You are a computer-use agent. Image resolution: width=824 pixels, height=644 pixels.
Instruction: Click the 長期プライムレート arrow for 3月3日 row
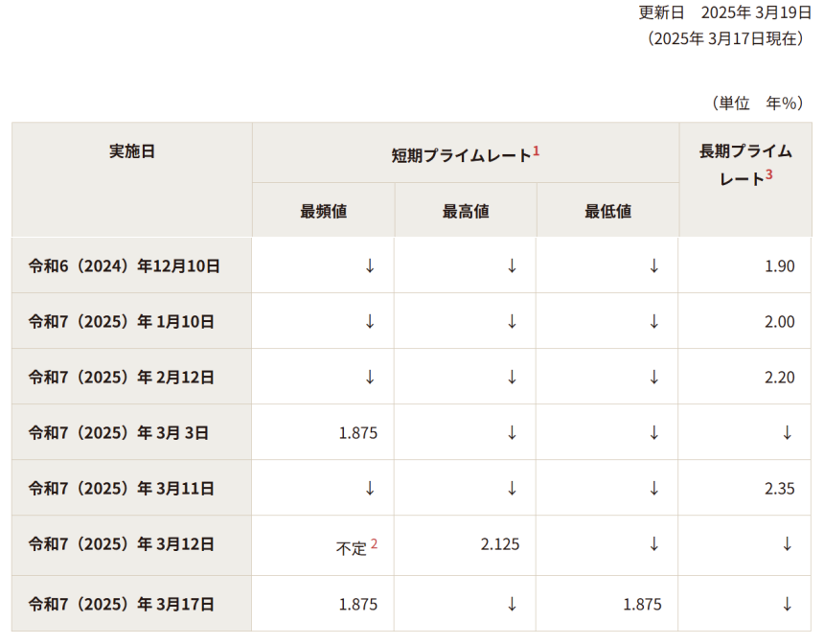787,432
